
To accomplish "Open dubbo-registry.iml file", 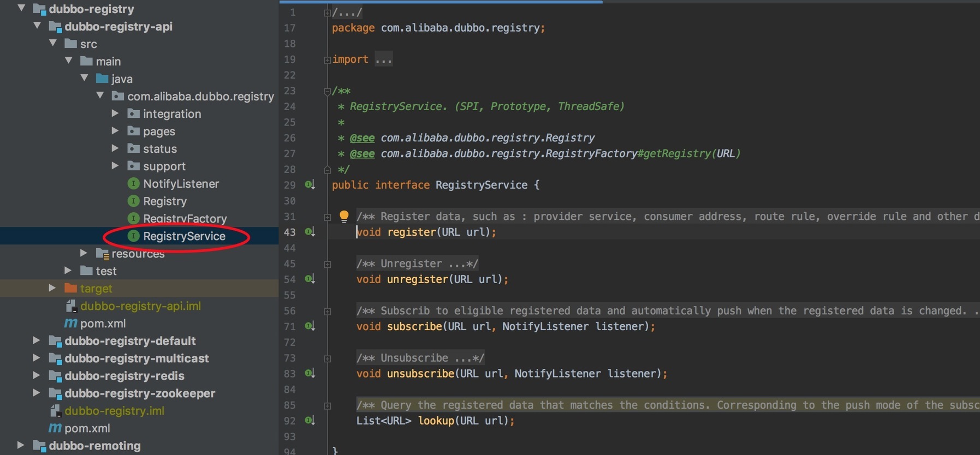I will coord(114,411).
